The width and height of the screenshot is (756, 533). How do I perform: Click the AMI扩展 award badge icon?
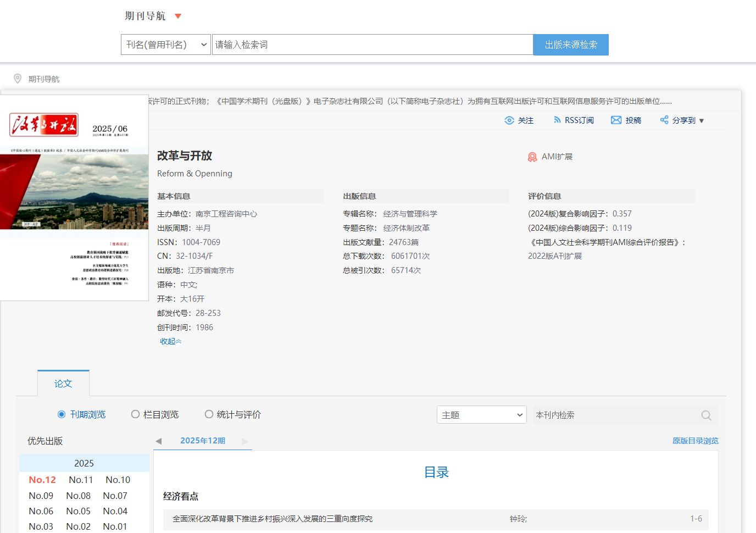click(x=532, y=157)
